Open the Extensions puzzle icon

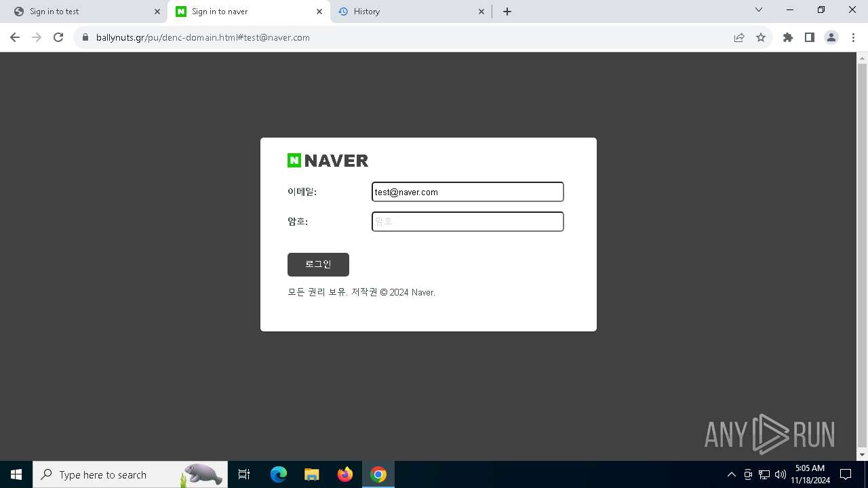[788, 37]
